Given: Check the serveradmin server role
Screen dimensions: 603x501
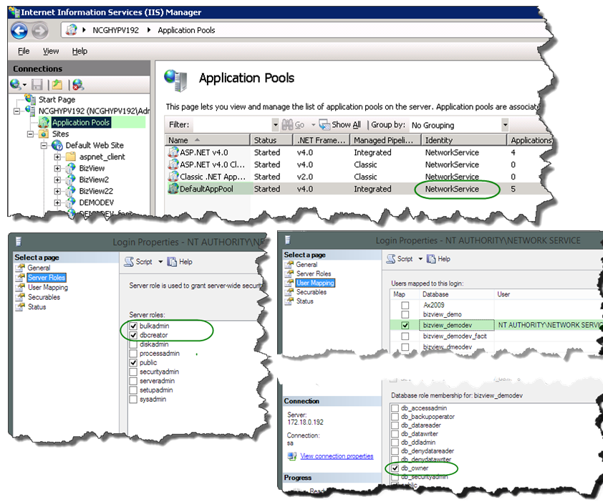Looking at the screenshot, I should tap(133, 381).
